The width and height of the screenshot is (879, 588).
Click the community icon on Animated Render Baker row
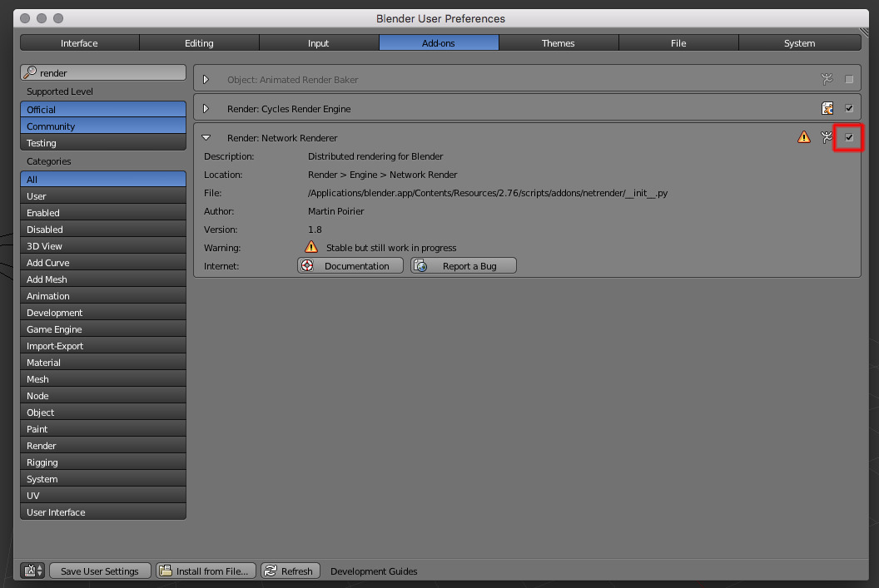(827, 80)
